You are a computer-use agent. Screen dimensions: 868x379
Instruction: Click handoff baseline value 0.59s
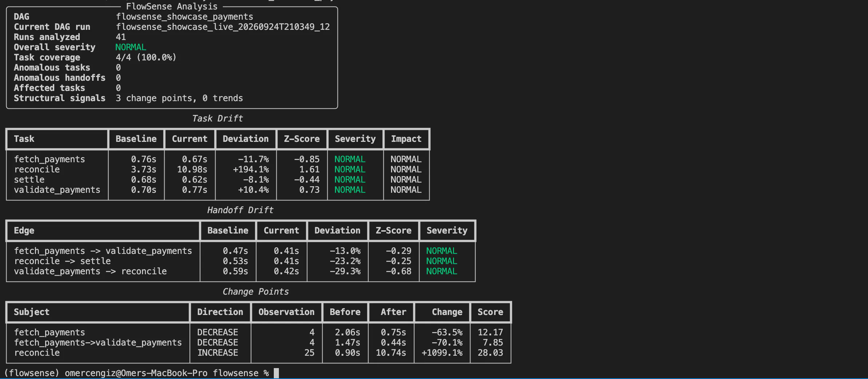(235, 271)
